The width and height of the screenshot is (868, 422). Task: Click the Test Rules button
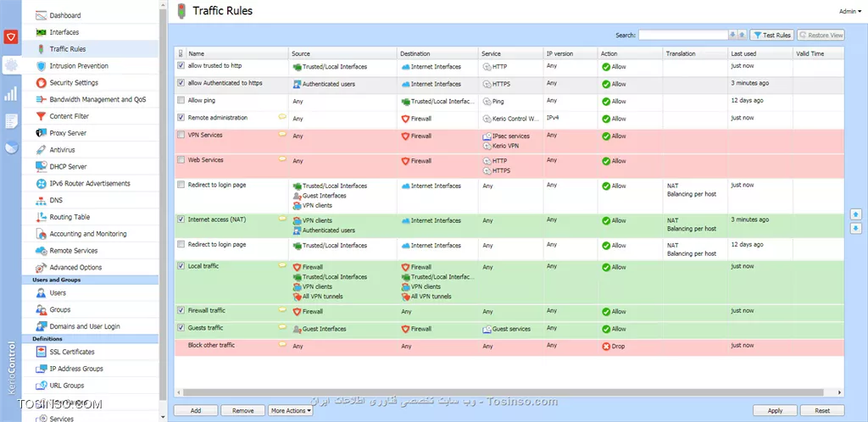tap(772, 35)
